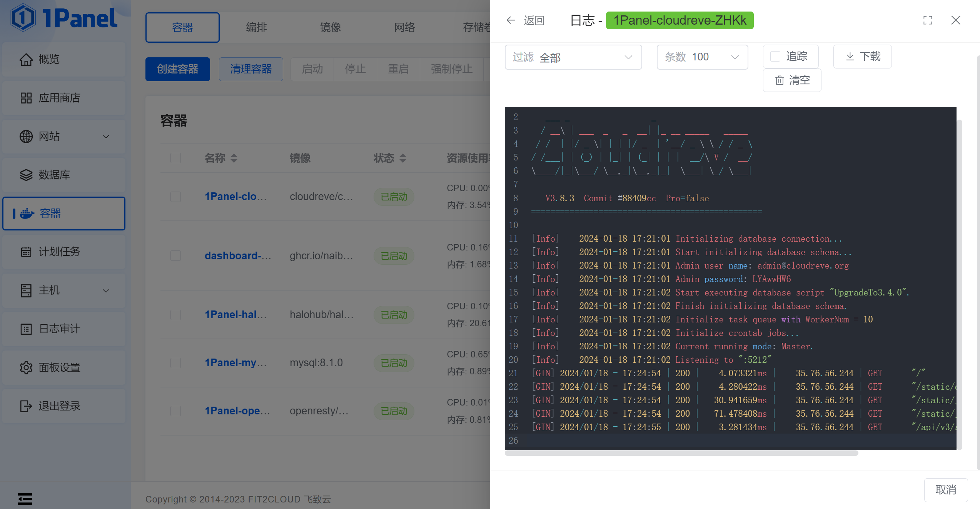The width and height of the screenshot is (980, 509).
Task: Open the dashboard-... container link
Action: (238, 256)
